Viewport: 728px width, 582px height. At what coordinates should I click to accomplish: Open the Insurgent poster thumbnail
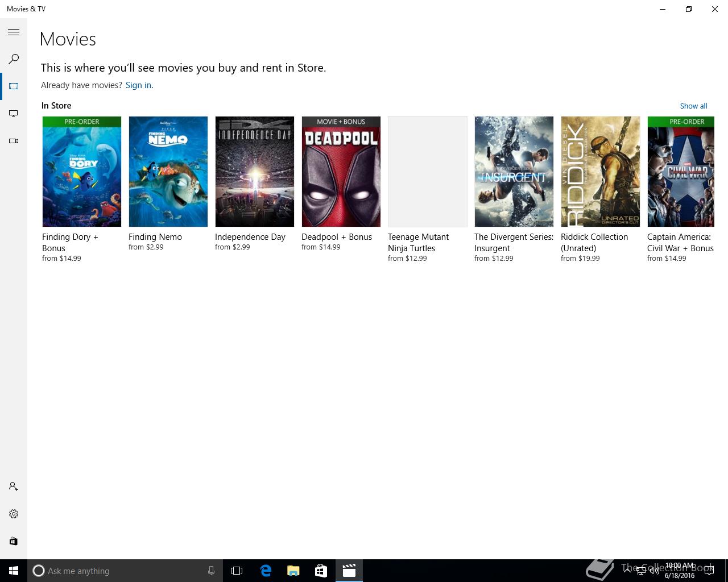(x=514, y=172)
